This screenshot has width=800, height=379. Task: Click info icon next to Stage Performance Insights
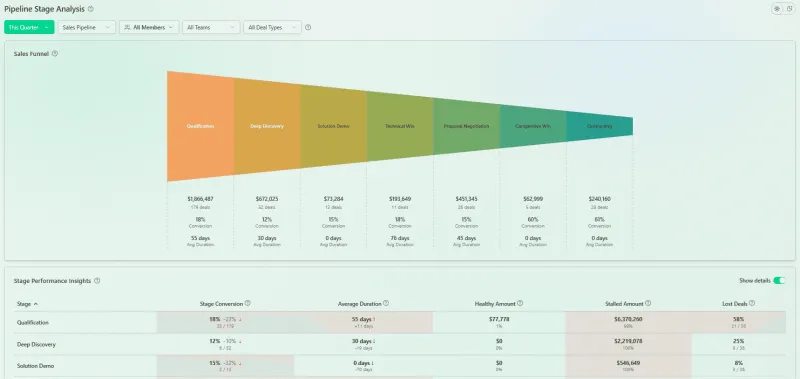[97, 281]
